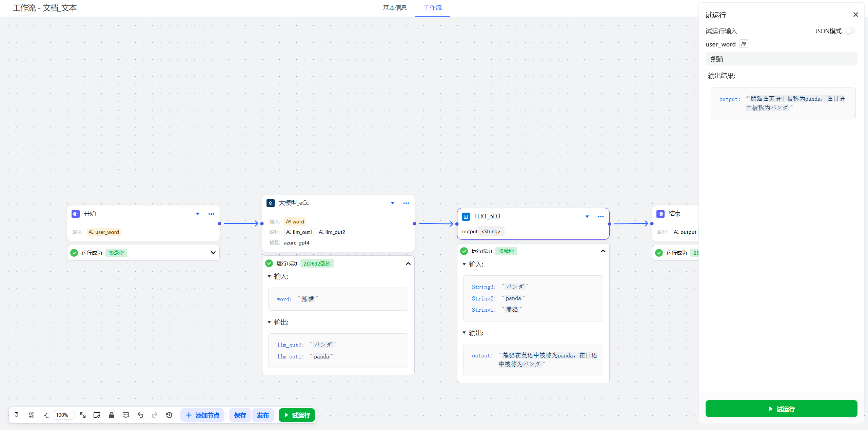
Task: Switch to the 基本信息 tab
Action: coord(395,8)
